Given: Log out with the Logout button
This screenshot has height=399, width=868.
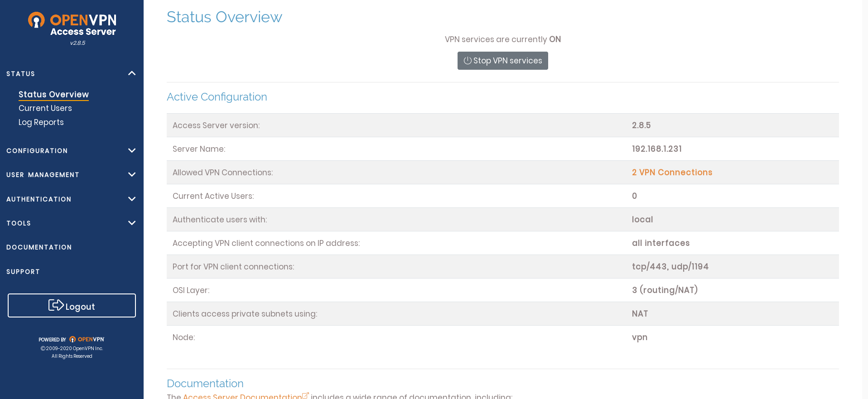Looking at the screenshot, I should pyautogui.click(x=72, y=306).
